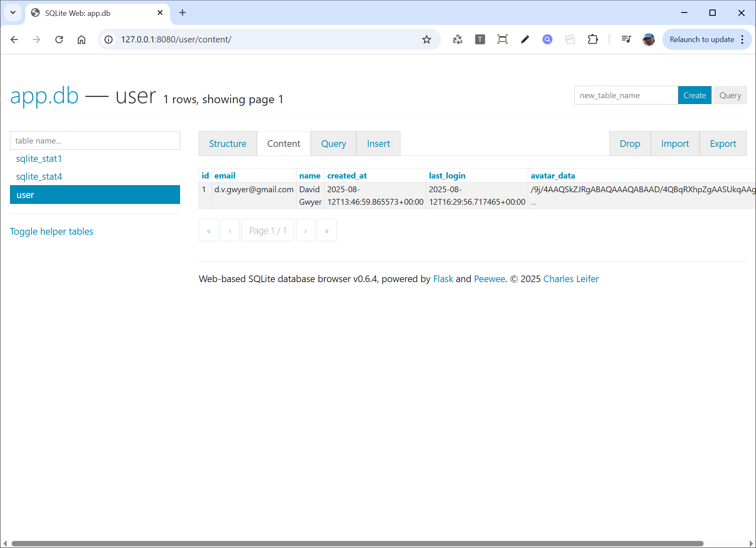The image size is (756, 548).
Task: Go to browser home page icon
Action: (82, 40)
